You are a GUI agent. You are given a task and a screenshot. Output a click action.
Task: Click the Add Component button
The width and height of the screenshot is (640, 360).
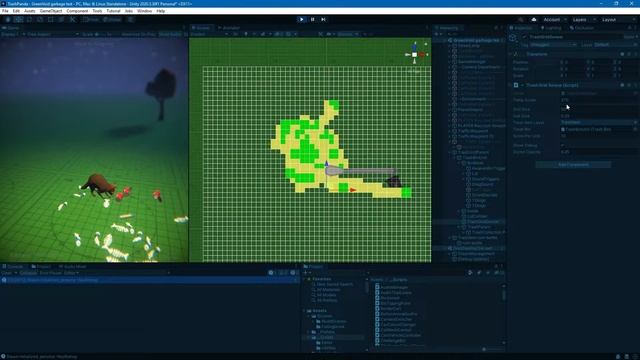pos(573,164)
